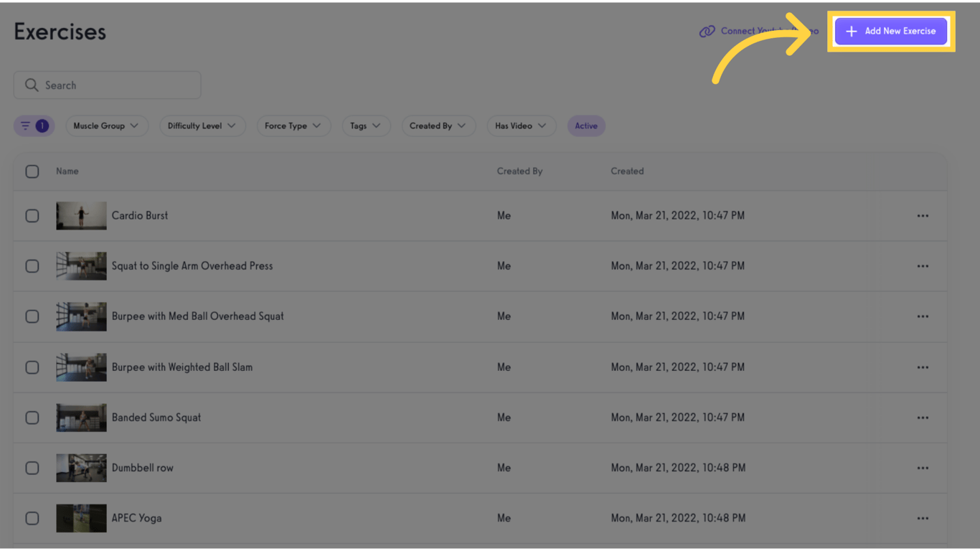Select all exercises with header checkbox
This screenshot has height=551, width=980.
pos(32,171)
